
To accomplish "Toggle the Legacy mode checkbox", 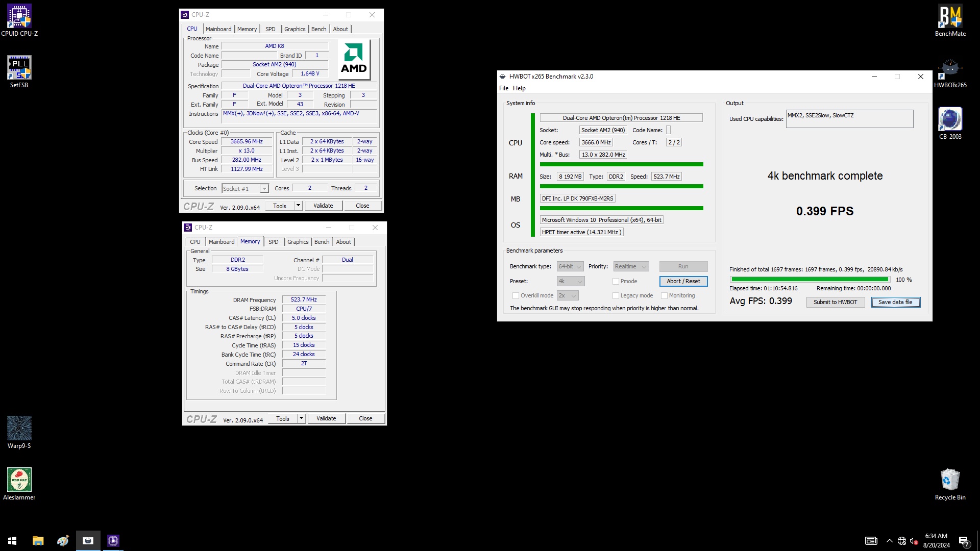I will (x=616, y=295).
